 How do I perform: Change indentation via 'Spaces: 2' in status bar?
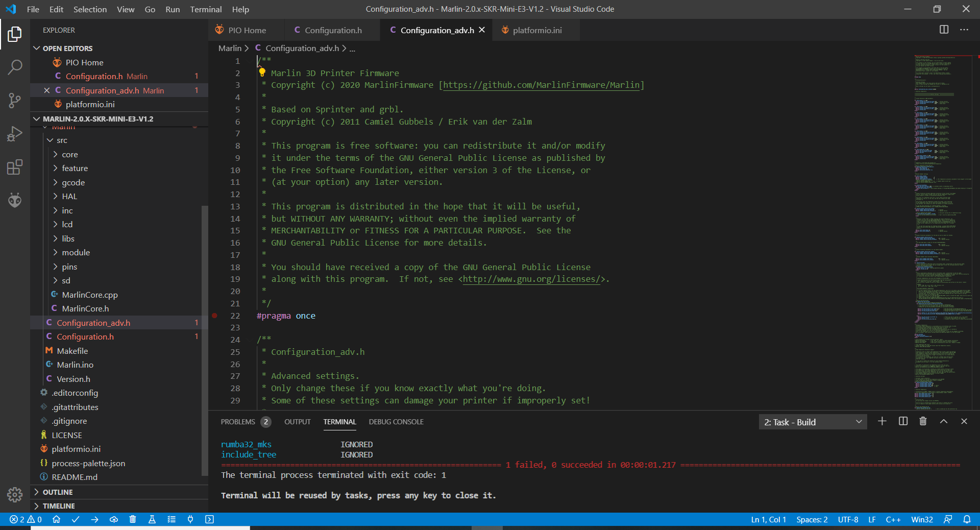(812, 519)
